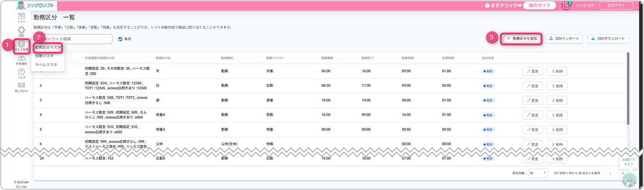
Task: Select ラベルマスタ menu entry
Action: click(x=46, y=64)
